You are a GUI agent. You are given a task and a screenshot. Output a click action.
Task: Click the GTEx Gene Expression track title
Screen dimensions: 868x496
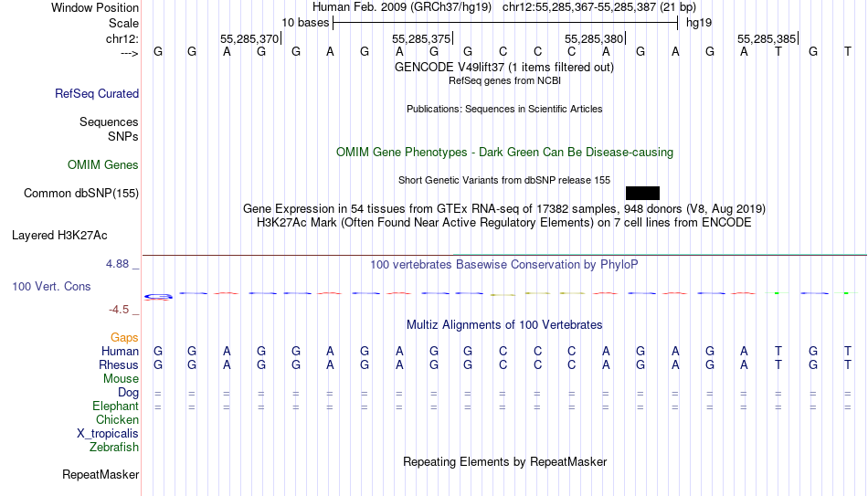tap(504, 208)
